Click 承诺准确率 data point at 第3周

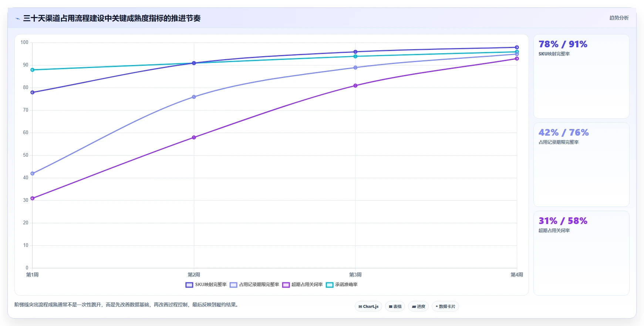pyautogui.click(x=355, y=56)
